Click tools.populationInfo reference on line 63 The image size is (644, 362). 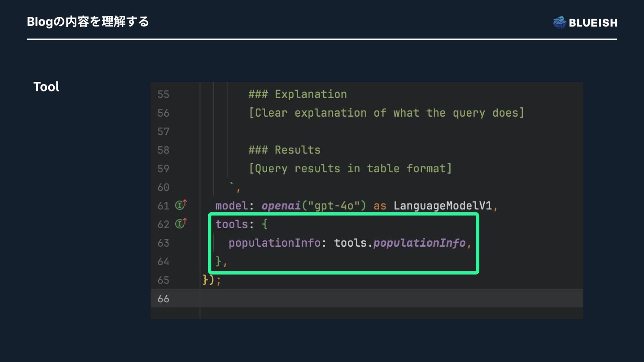[399, 243]
